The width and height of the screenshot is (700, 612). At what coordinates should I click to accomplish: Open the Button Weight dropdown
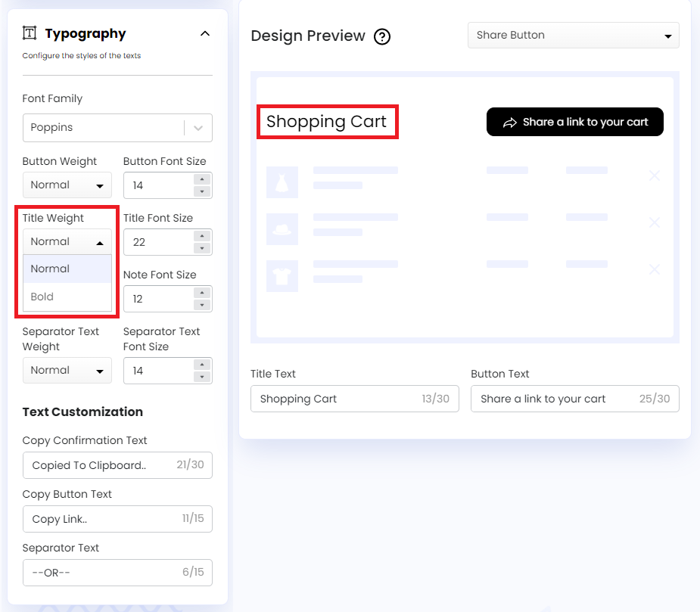pyautogui.click(x=67, y=185)
